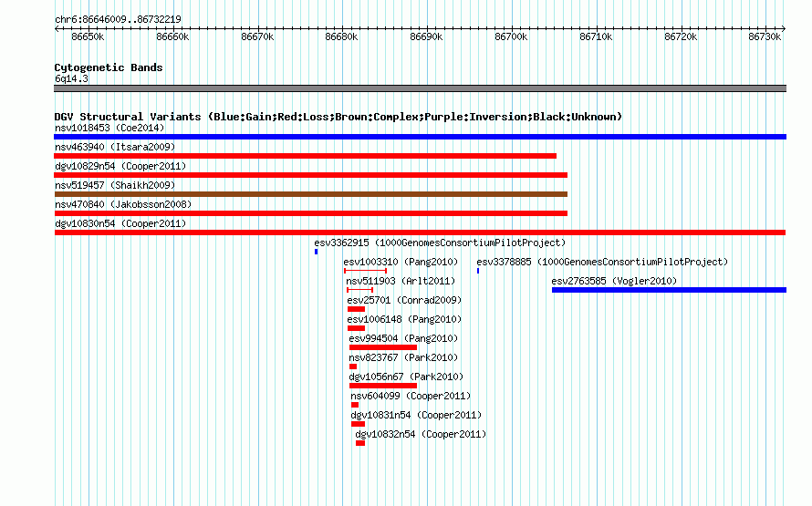This screenshot has height=506, width=812.
Task: Click the thin red esv1003310 bracket glyph
Action: 365,271
